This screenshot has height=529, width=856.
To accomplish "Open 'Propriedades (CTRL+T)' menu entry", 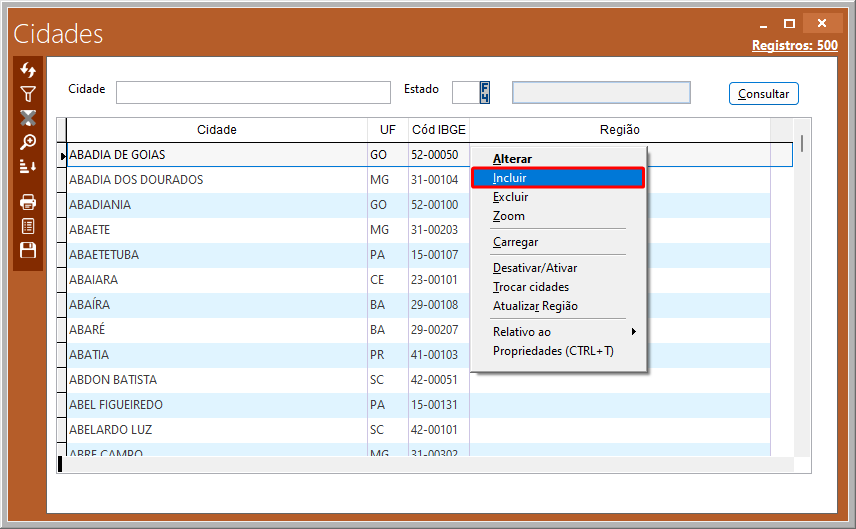I will pos(553,351).
